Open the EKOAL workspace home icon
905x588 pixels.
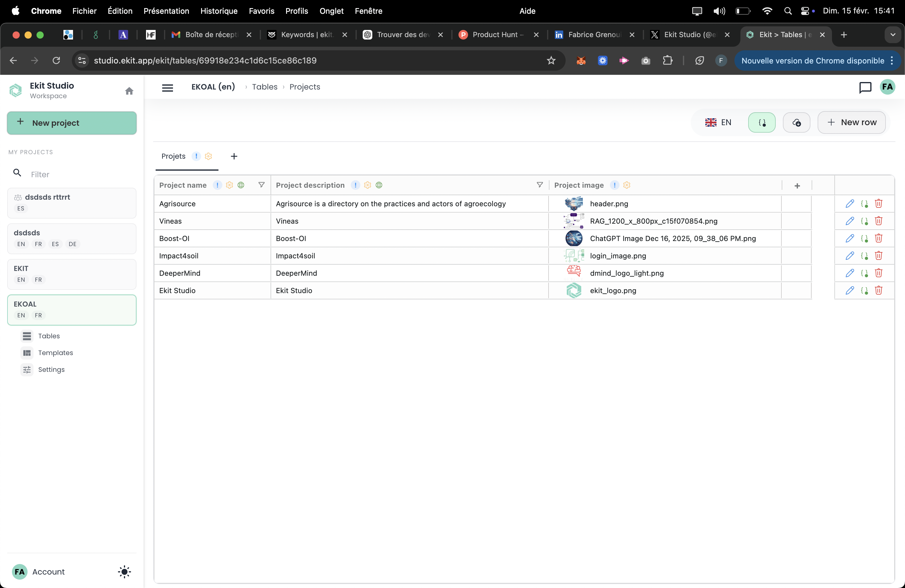click(x=129, y=91)
